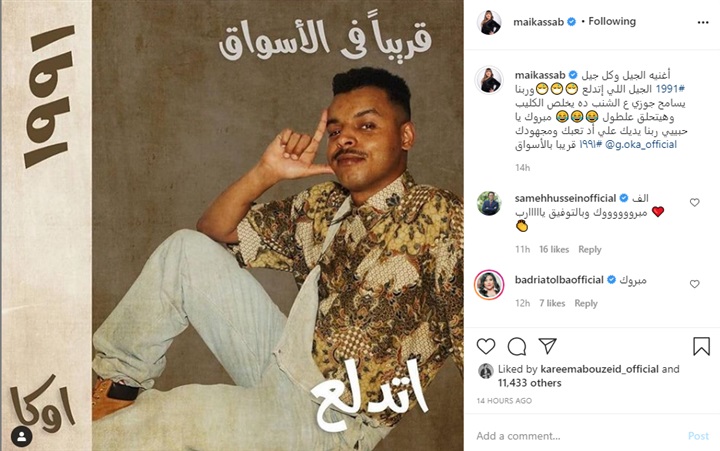Toggle the Following status button

point(612,22)
